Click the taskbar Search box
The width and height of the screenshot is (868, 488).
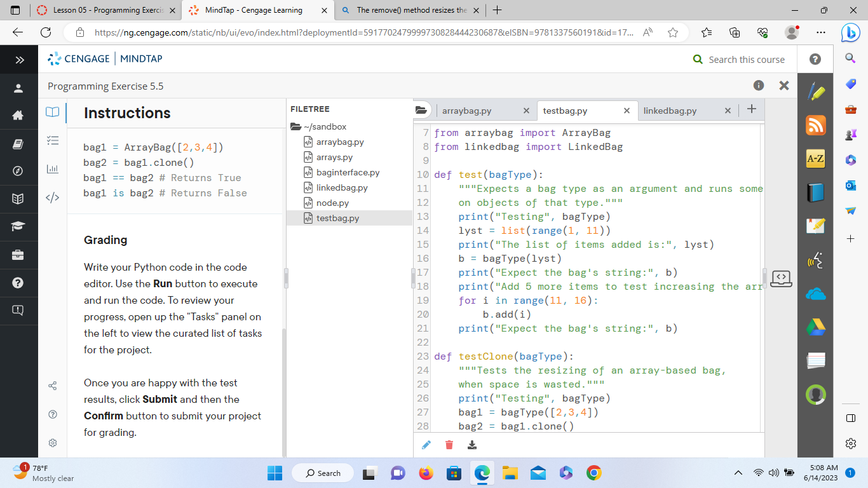324,473
